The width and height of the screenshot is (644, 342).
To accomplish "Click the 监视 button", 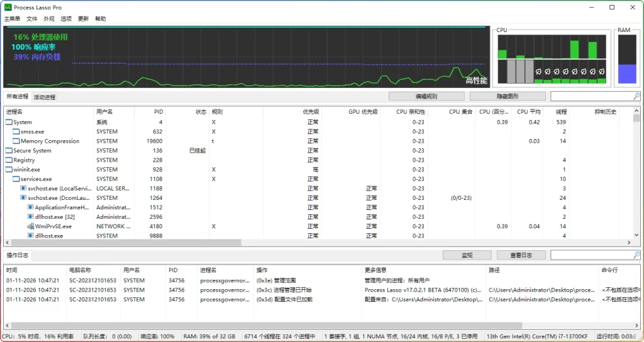I will tap(467, 255).
